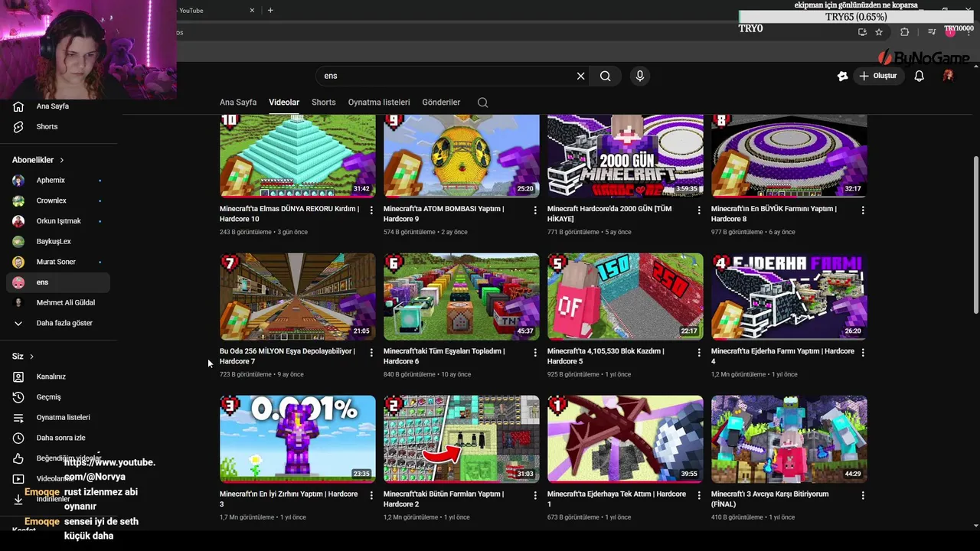Open video title Minecraft'ın En İyi Zırhını Yaptım
Image resolution: width=980 pixels, height=551 pixels.
(289, 499)
